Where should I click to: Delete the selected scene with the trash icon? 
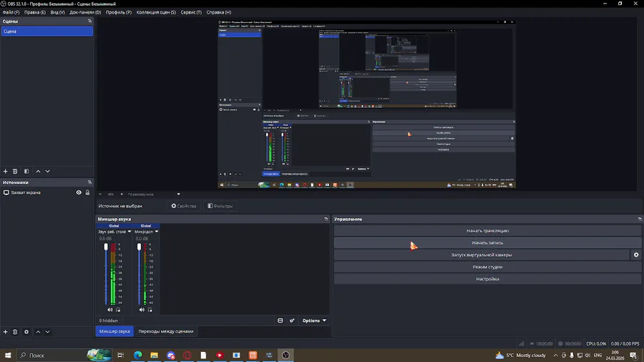click(x=15, y=171)
